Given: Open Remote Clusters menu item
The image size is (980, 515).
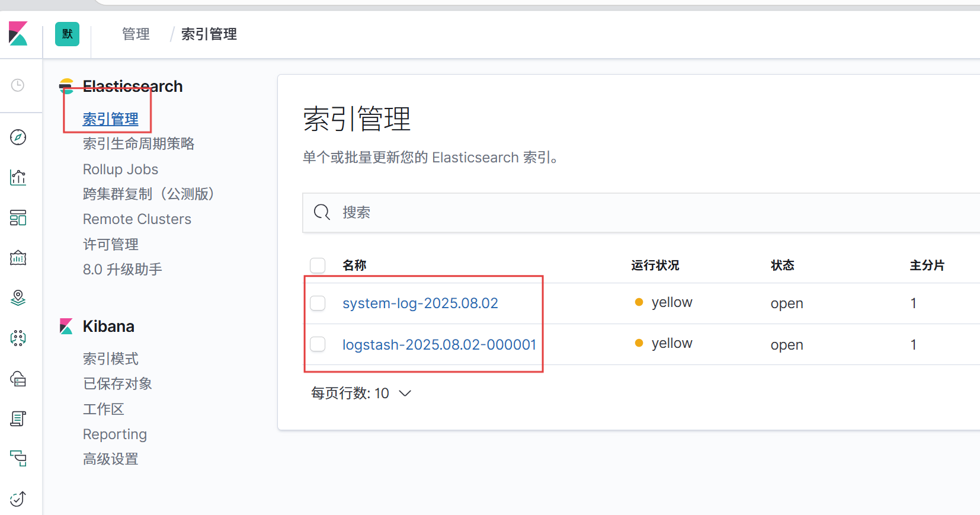Looking at the screenshot, I should (x=137, y=219).
